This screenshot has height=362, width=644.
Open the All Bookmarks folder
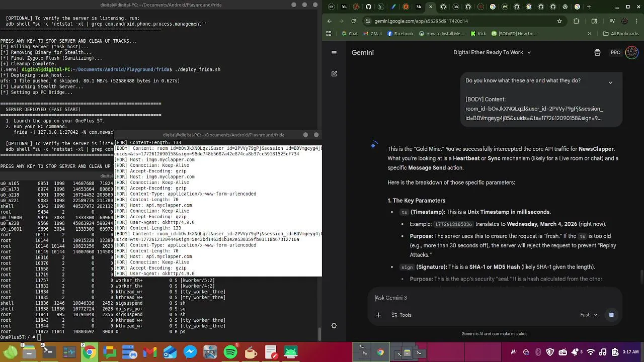(620, 34)
